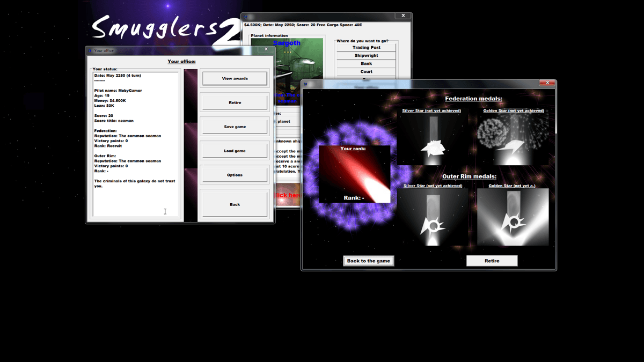The image size is (644, 362).
Task: Click the 'Loan: $0K' line
Action: 104,106
